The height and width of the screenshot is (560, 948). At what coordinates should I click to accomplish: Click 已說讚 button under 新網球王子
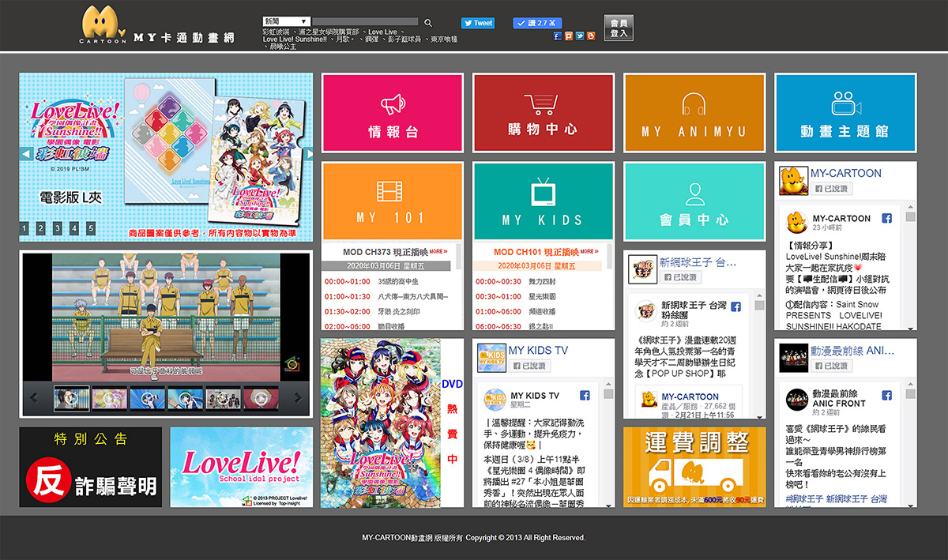(x=680, y=277)
